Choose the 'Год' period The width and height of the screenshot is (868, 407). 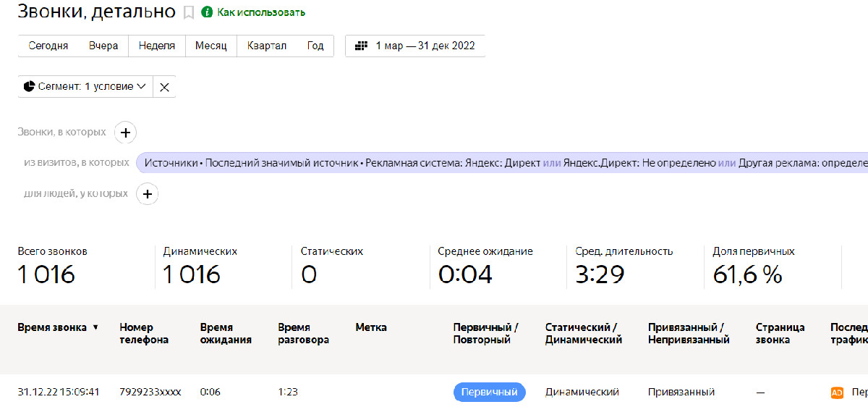315,46
